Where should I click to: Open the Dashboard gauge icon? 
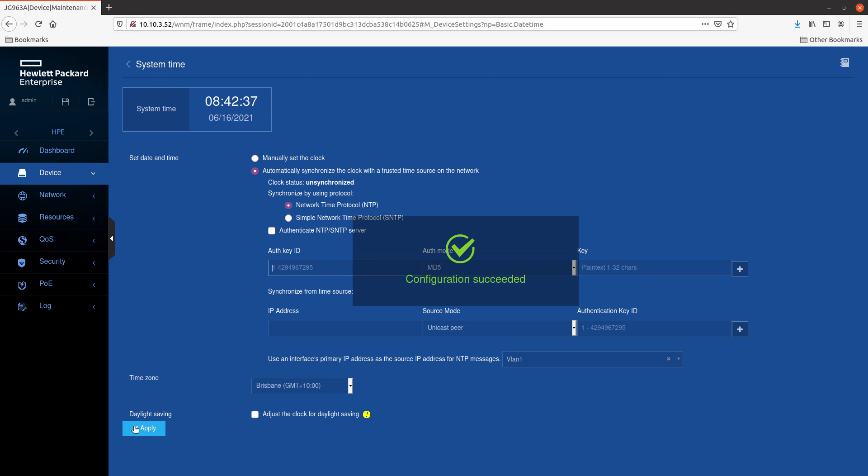[x=23, y=151]
